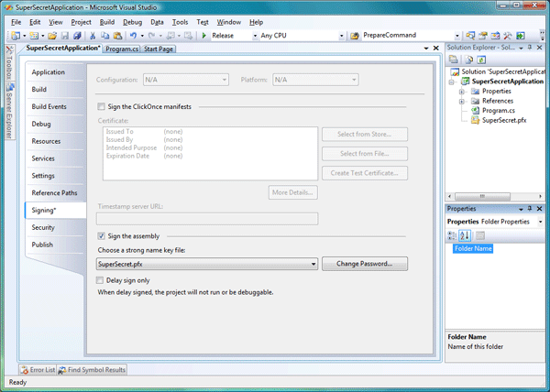Open the Window menu
The width and height of the screenshot is (550, 392).
click(228, 22)
